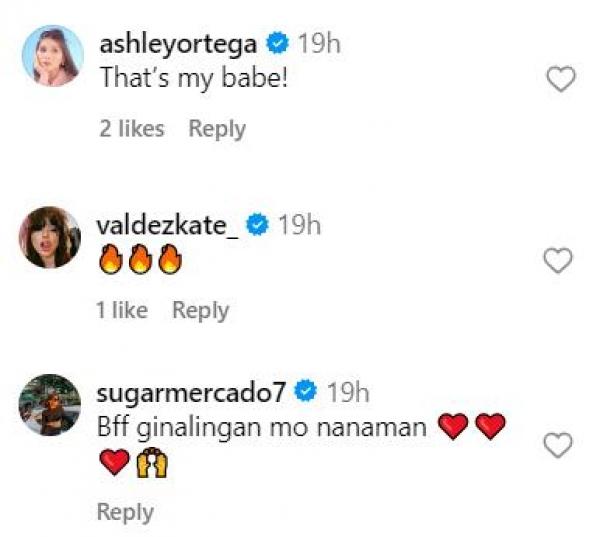View the 2 likes on ashleyortega's comment

131,129
